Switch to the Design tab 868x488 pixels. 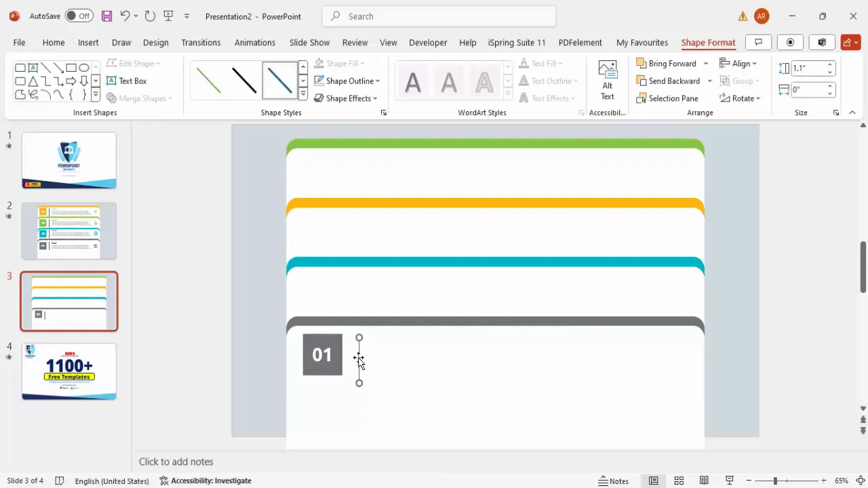tap(155, 42)
